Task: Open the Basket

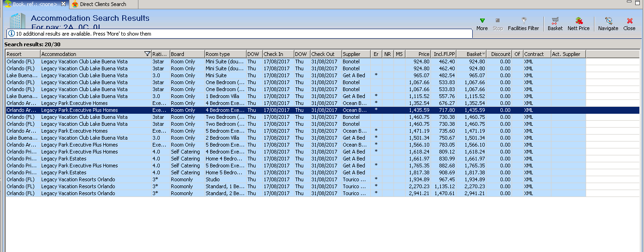Action: click(555, 24)
